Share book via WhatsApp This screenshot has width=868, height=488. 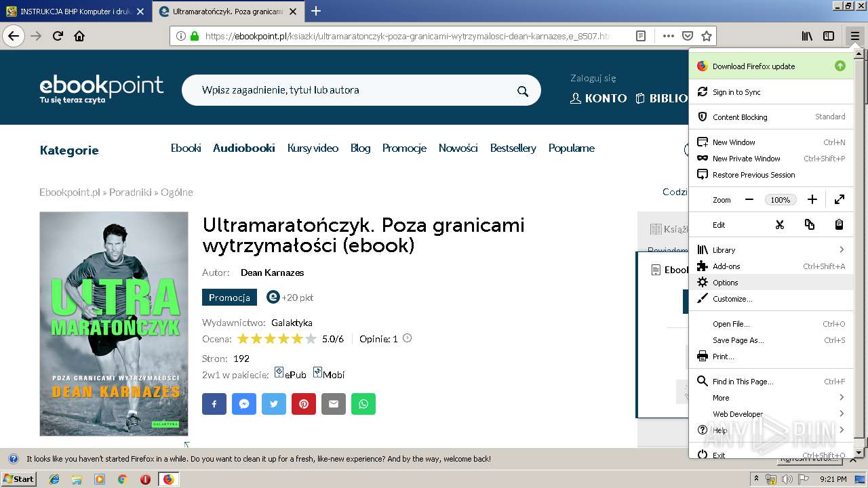coord(363,404)
